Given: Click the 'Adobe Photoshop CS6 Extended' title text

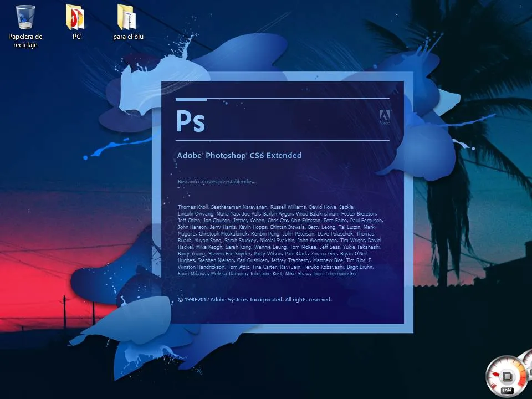Looking at the screenshot, I should click(239, 155).
